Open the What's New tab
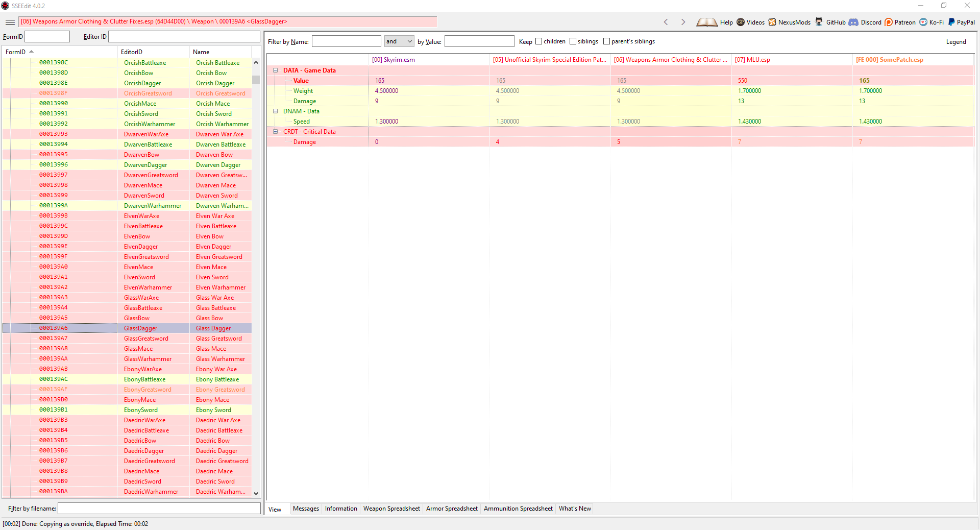This screenshot has width=980, height=530. (x=575, y=509)
